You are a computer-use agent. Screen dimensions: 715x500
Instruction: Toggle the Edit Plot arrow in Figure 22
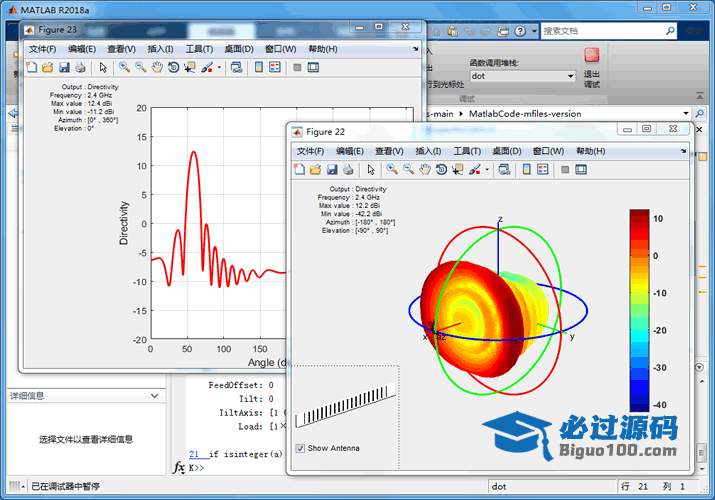coord(370,169)
